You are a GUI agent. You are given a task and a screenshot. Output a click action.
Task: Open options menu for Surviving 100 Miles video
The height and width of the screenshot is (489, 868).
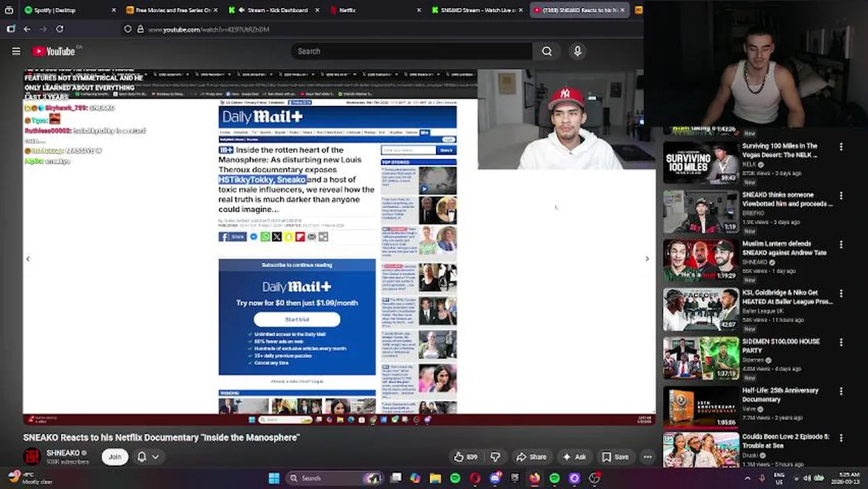coord(841,147)
